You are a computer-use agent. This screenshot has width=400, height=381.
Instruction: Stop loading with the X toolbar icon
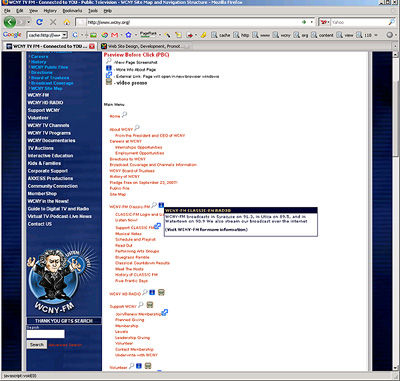coord(53,22)
